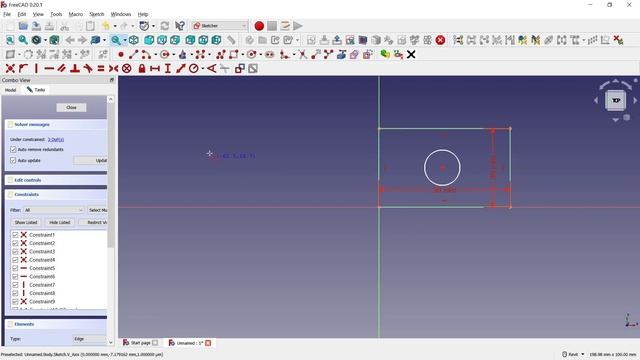Image resolution: width=640 pixels, height=360 pixels.
Task: Apply perpendicular constraint
Action: [x=75, y=69]
